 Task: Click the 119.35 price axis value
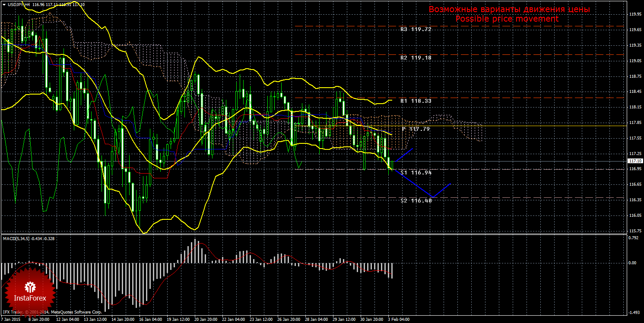pyautogui.click(x=635, y=45)
